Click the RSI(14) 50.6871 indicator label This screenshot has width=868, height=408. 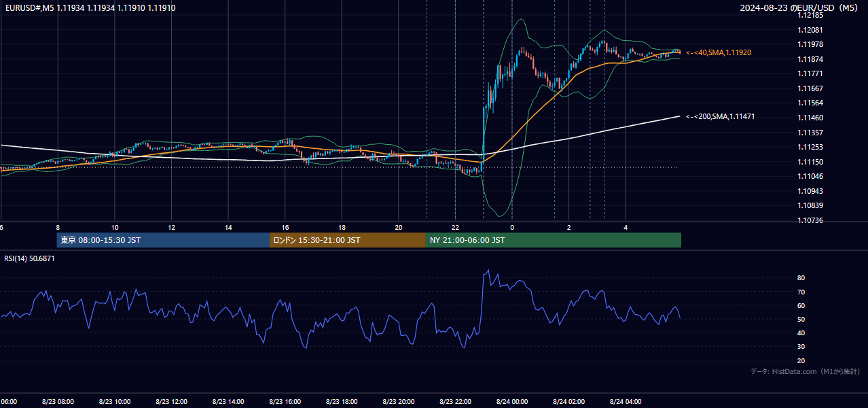29,259
